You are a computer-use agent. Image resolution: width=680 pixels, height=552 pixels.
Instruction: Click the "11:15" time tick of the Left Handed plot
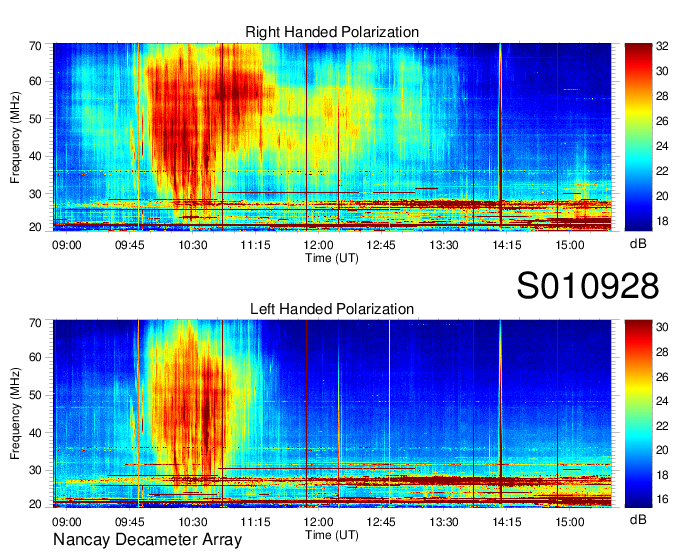(x=255, y=522)
